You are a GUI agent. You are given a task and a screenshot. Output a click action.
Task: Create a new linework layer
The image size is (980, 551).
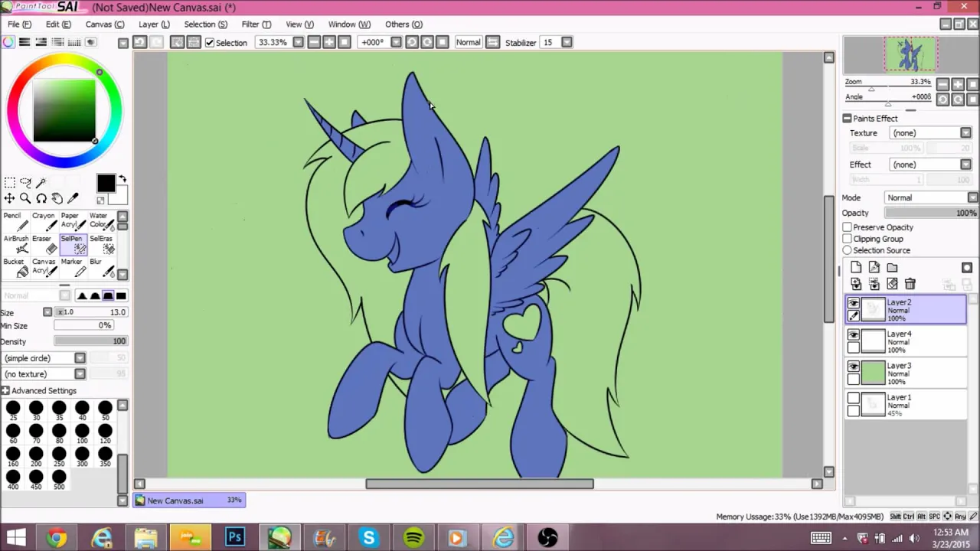pyautogui.click(x=874, y=268)
